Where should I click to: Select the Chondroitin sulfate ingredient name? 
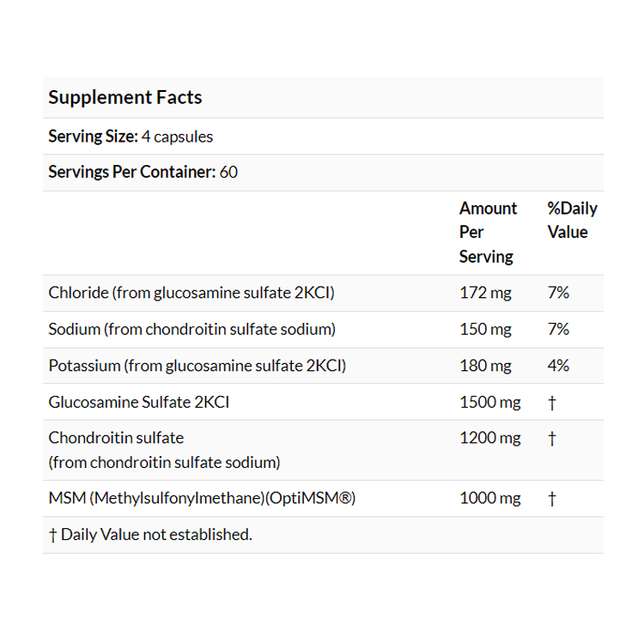[117, 438]
